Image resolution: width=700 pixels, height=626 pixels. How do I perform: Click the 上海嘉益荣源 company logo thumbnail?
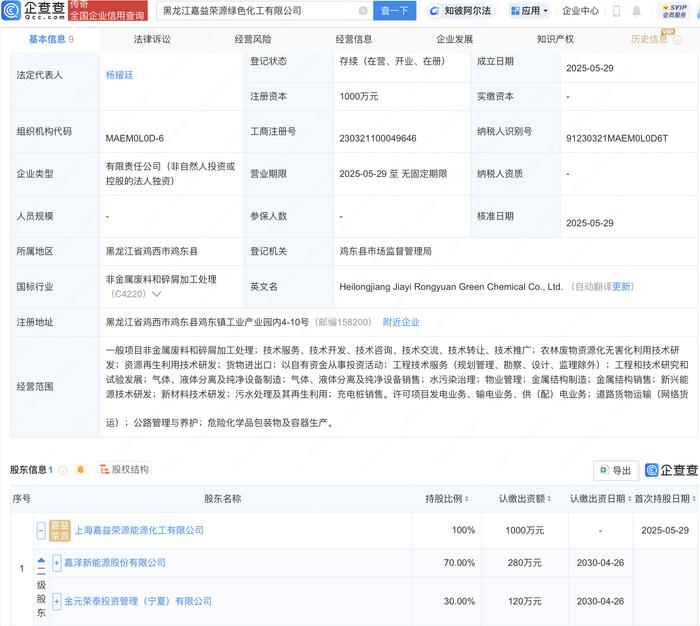(x=59, y=530)
